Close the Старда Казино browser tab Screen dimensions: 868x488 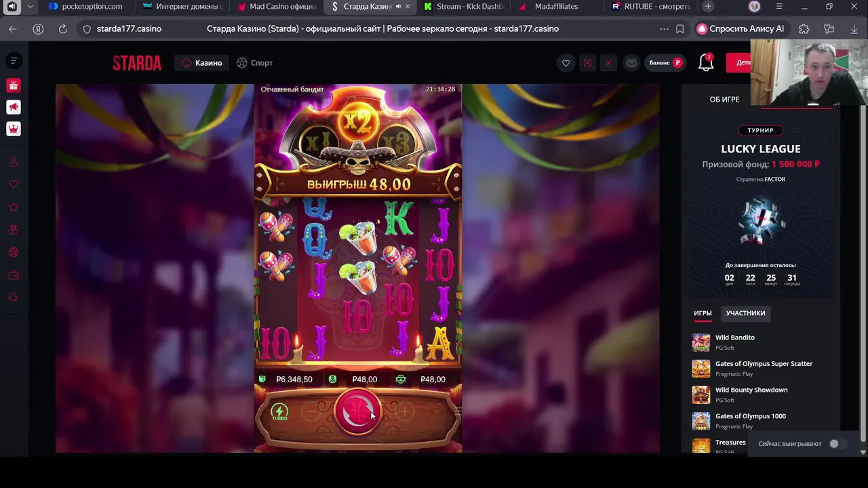408,6
